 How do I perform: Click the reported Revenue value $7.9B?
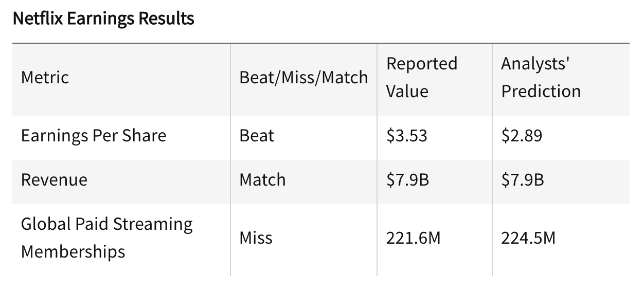[407, 180]
